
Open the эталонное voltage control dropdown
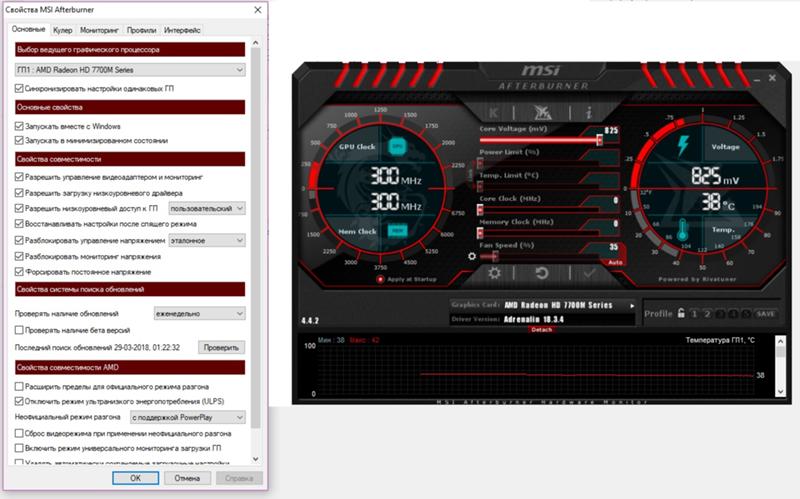point(207,240)
